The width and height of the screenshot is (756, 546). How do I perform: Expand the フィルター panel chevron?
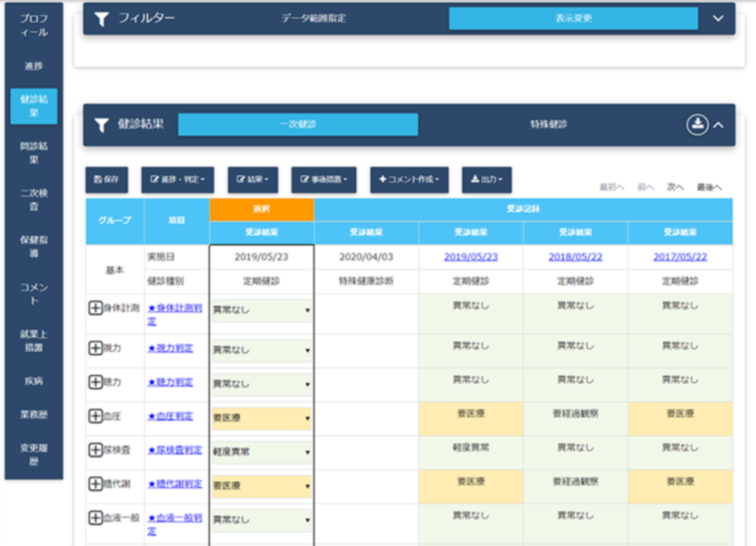pos(718,18)
